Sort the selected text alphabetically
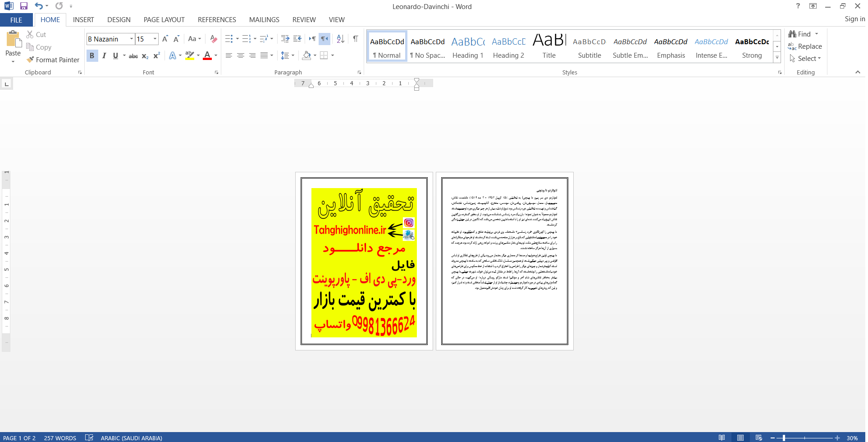 pos(341,39)
